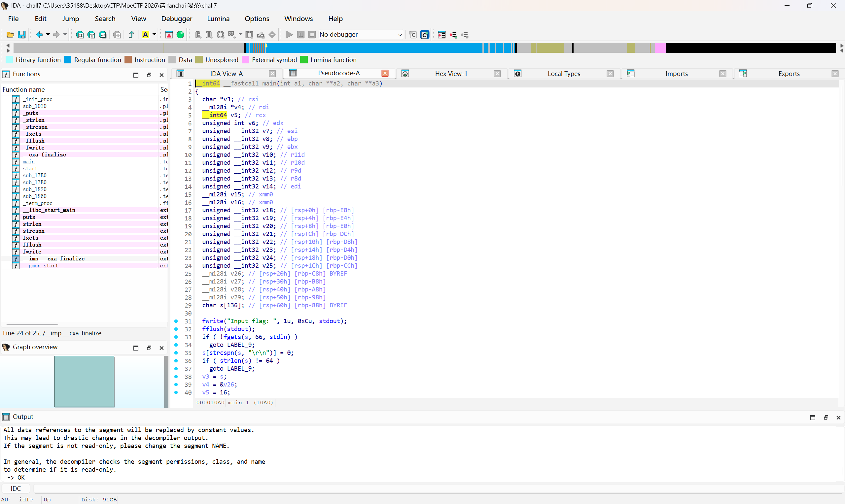Viewport: 845px width, 504px height.
Task: Click the add breakpoint icon
Action: pyautogui.click(x=453, y=35)
